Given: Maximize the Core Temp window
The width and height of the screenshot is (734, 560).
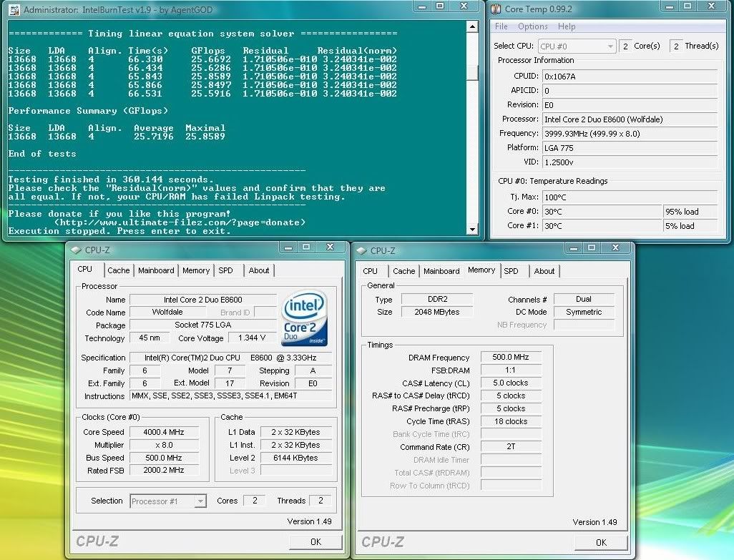Looking at the screenshot, I should click(x=687, y=6).
